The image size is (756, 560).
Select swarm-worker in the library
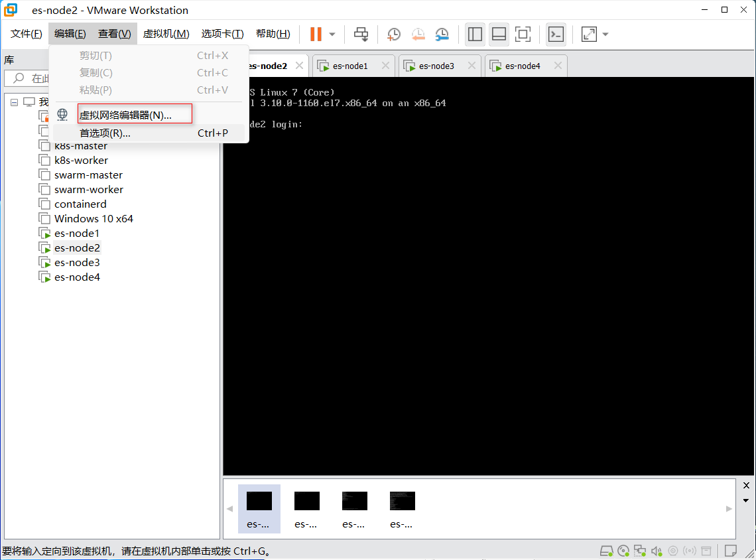[89, 190]
